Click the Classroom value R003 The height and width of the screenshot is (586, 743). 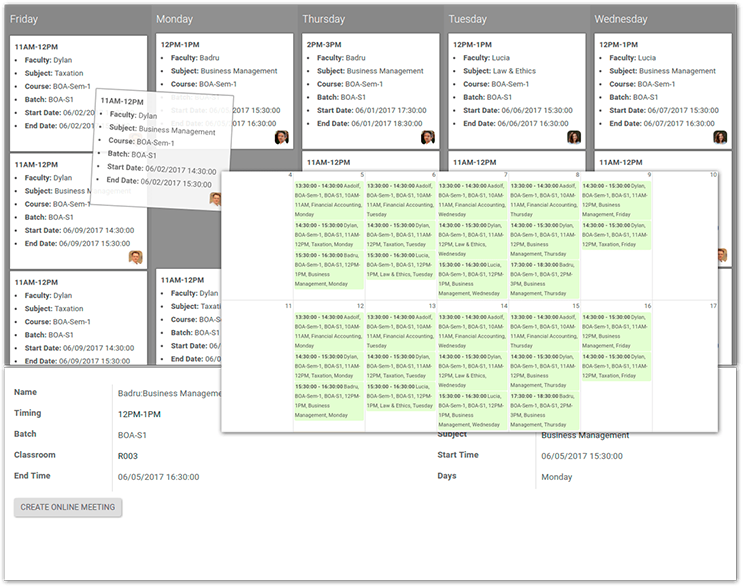tap(127, 456)
